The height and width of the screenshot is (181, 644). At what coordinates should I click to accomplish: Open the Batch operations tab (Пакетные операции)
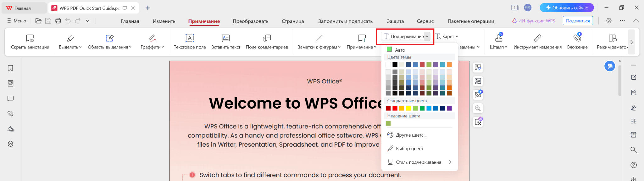point(471,21)
